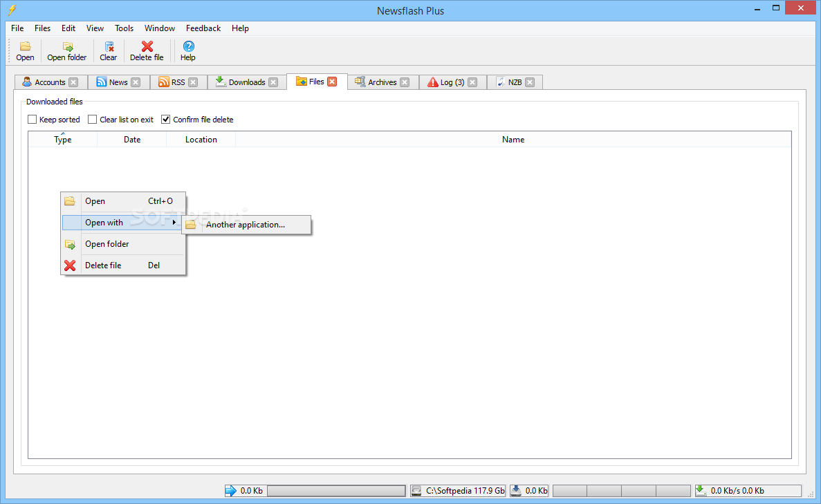Click the C:\Softpedia 117.9 Gb status text
This screenshot has height=504, width=821.
pyautogui.click(x=465, y=490)
